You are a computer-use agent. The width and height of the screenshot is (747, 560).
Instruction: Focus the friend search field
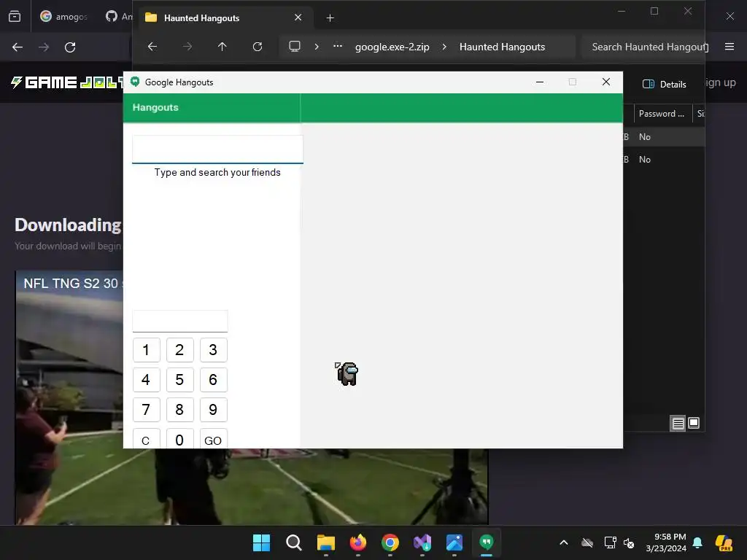tap(217, 149)
